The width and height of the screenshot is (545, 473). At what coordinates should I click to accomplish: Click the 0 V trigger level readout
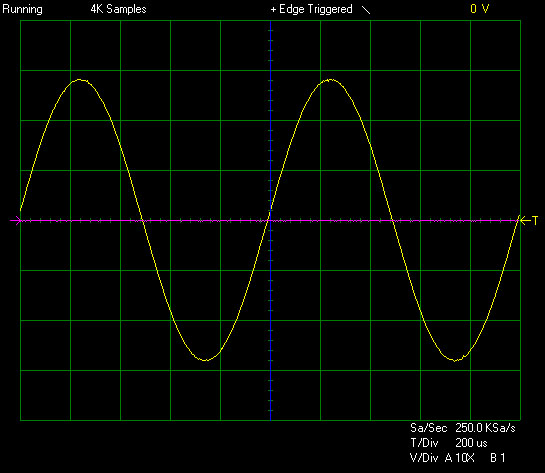pos(480,9)
